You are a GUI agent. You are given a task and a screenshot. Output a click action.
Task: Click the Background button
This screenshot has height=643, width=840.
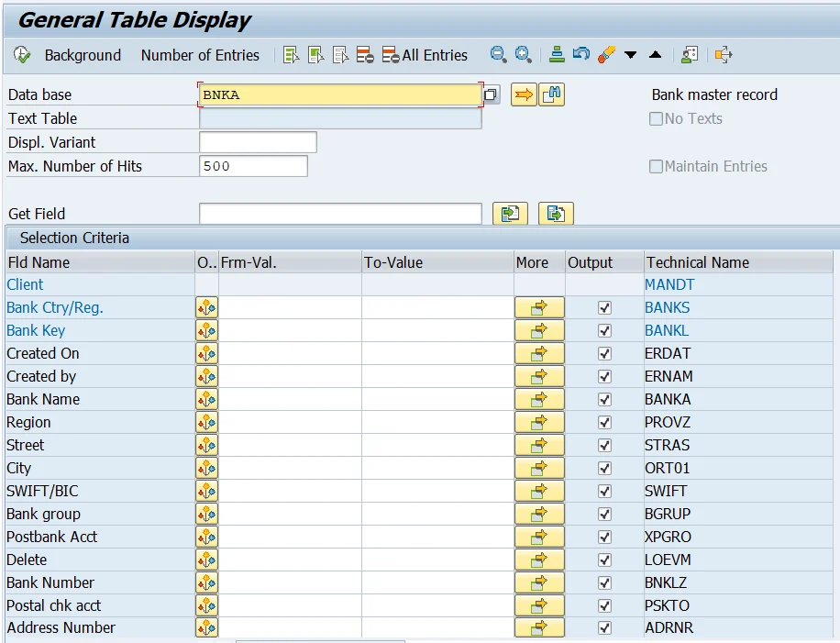tap(83, 55)
